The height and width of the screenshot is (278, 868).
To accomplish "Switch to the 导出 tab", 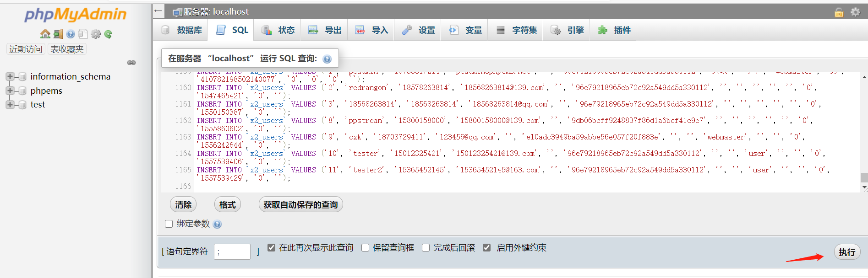I will [325, 30].
